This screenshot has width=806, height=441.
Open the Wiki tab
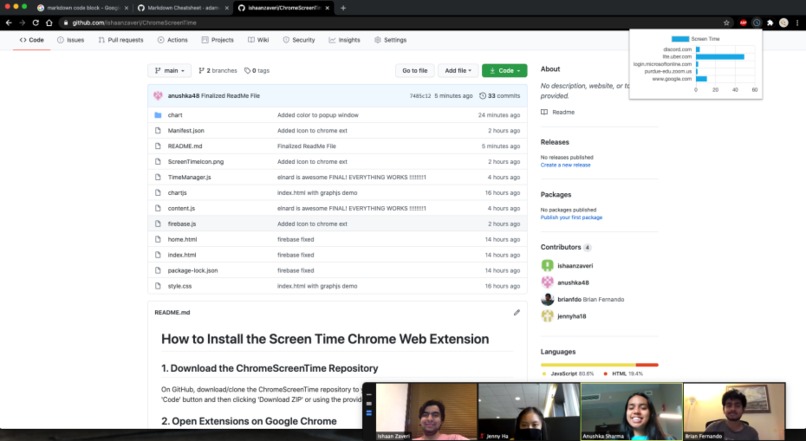(258, 40)
